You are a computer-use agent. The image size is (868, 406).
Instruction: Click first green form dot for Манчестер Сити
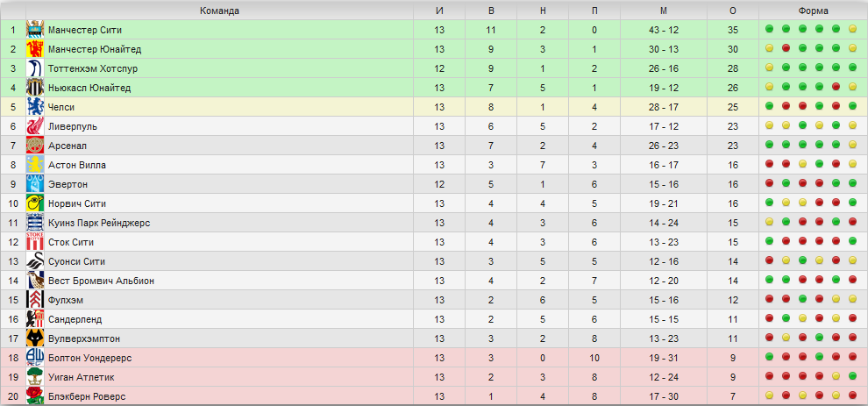(769, 29)
